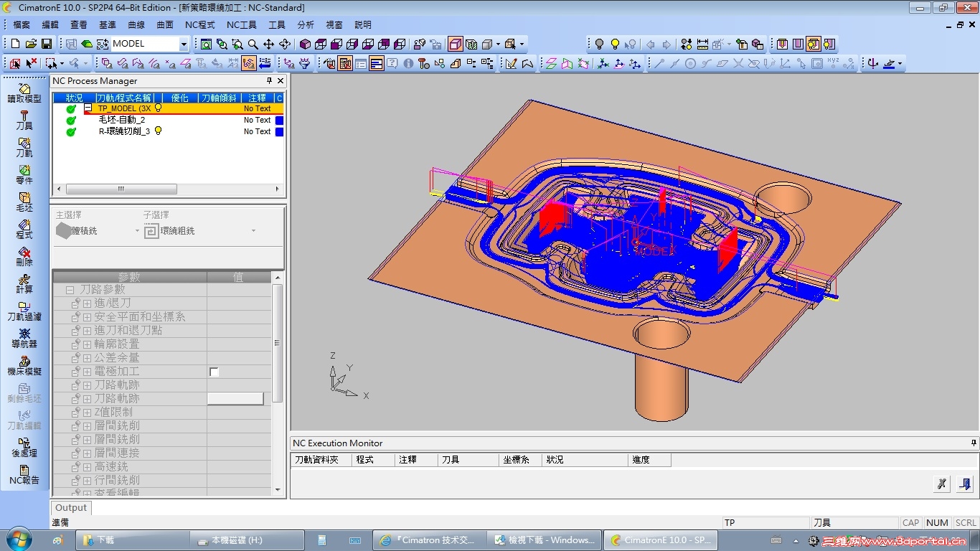Toggle light bulb on TP_MODEL row
The height and width of the screenshot is (551, 980).
[x=159, y=108]
